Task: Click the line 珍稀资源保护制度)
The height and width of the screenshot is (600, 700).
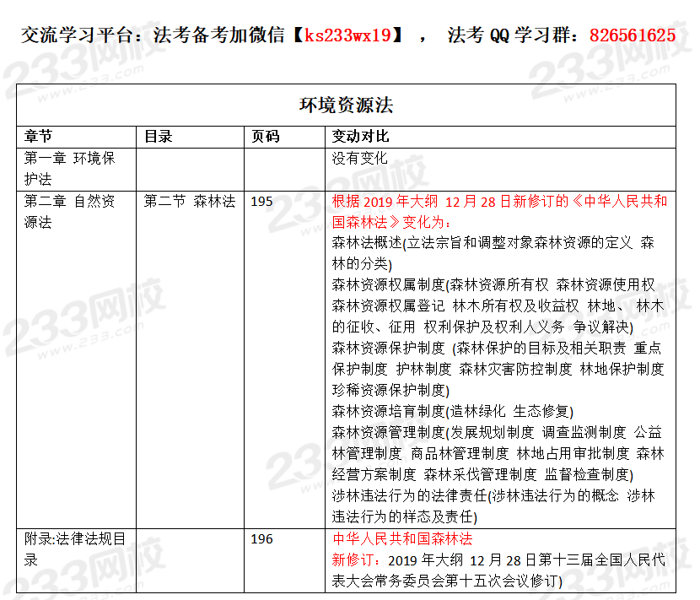Action: (x=390, y=390)
